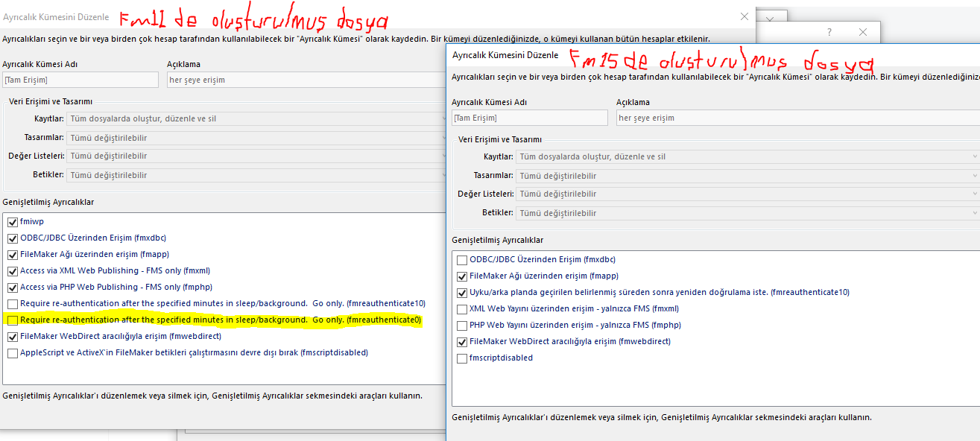Toggle Uyku/arka planda yeniden doğrulama (fmreauthenticate10)
Image resolution: width=980 pixels, height=441 pixels.
pyautogui.click(x=462, y=293)
